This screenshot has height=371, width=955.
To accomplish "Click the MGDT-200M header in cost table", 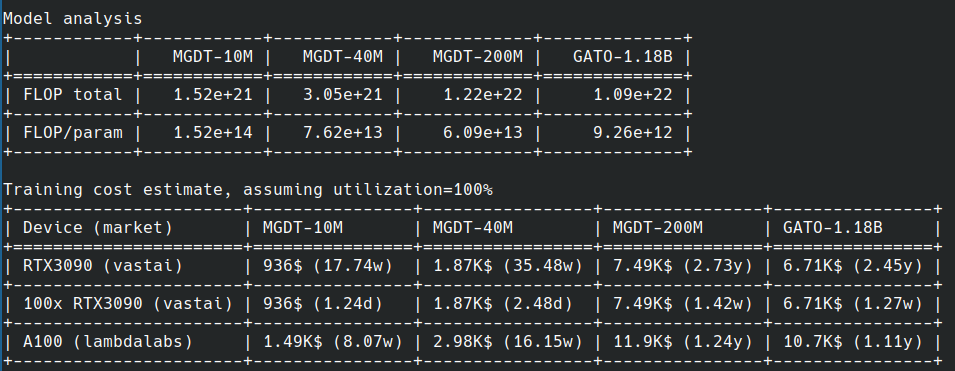I will click(x=658, y=228).
